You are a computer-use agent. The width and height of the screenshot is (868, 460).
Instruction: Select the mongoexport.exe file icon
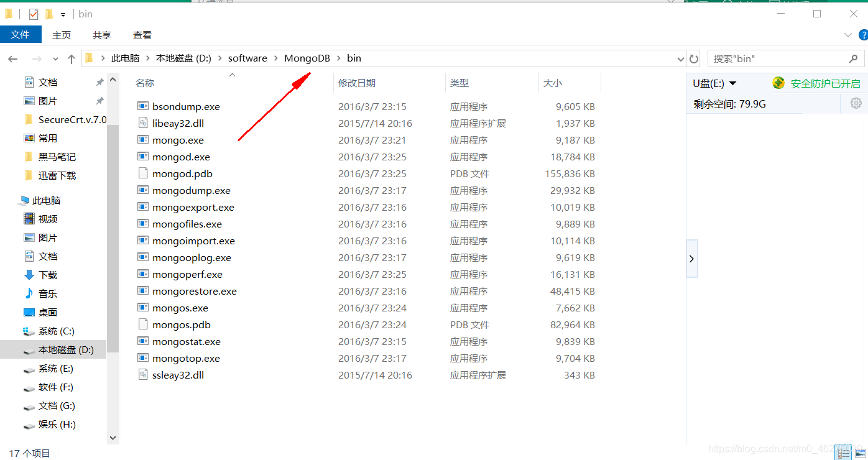click(x=143, y=207)
